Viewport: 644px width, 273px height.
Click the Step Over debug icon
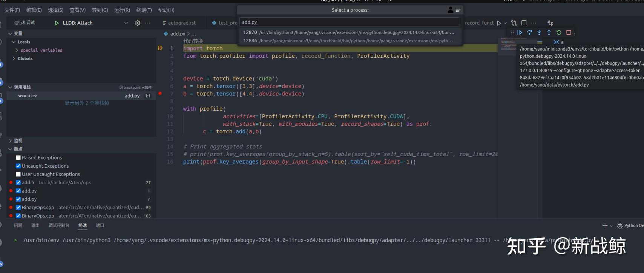point(529,33)
